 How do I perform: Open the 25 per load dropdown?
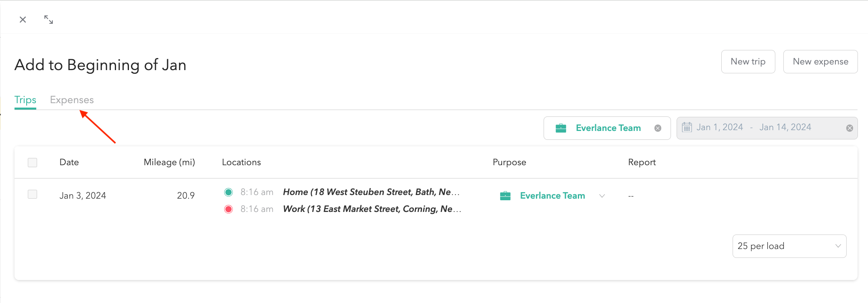click(x=789, y=246)
